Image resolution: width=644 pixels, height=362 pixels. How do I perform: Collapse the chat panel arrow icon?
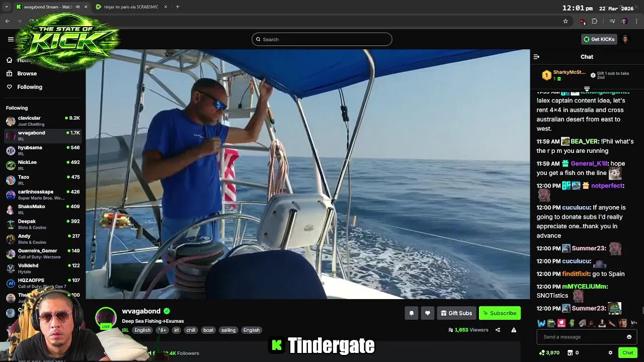coord(536,57)
